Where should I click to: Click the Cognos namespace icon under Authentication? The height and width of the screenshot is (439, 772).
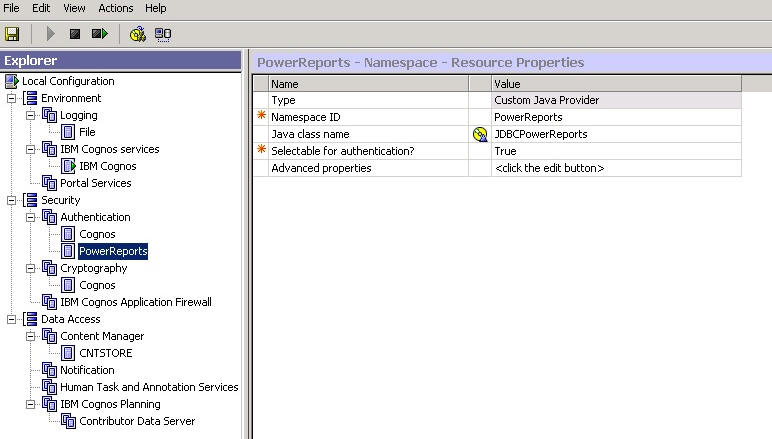click(68, 234)
